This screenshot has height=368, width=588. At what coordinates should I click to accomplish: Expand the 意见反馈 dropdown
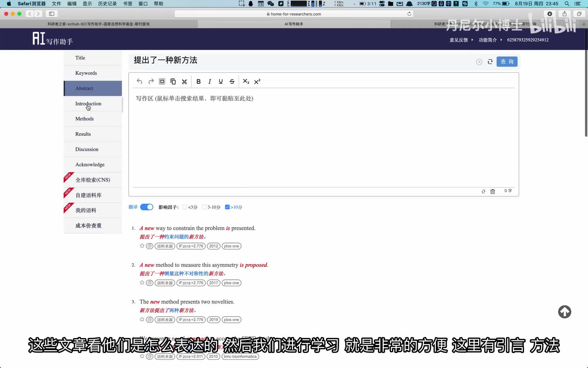coord(461,40)
